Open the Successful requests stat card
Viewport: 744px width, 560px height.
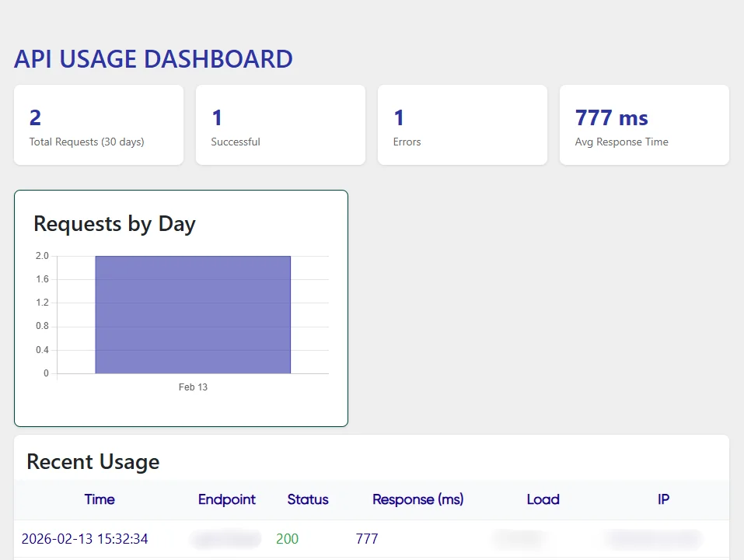(280, 125)
